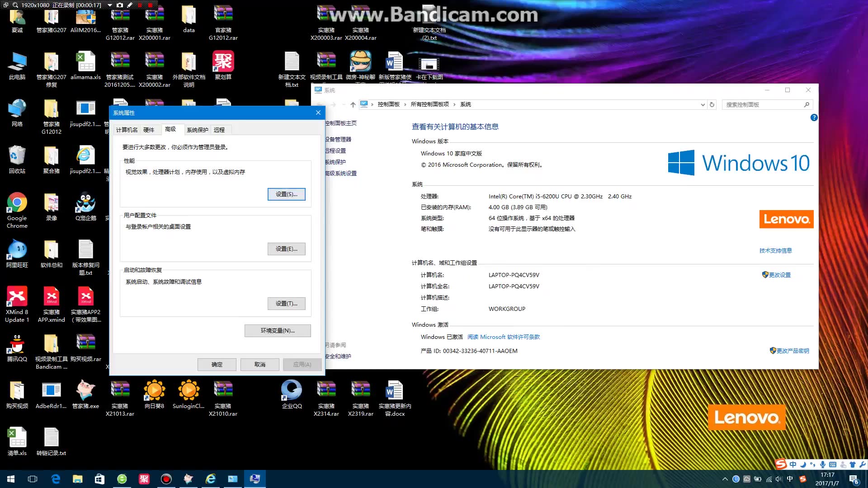Open 技术支持信息 link

point(775,251)
